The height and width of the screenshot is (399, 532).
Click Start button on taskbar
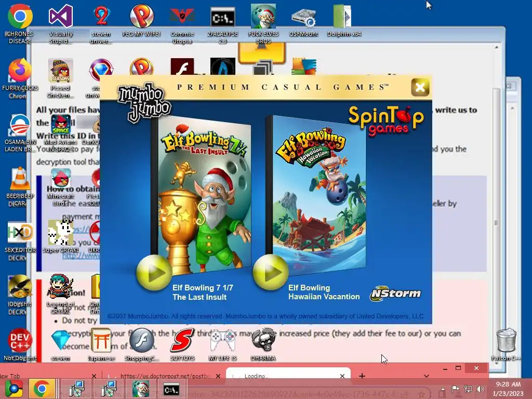[x=14, y=389]
